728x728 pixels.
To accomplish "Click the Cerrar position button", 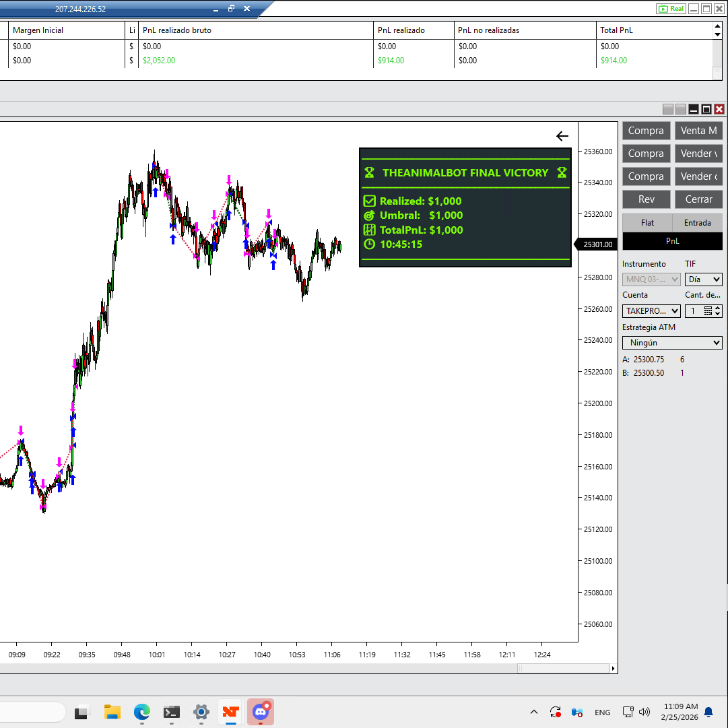I will pos(698,199).
